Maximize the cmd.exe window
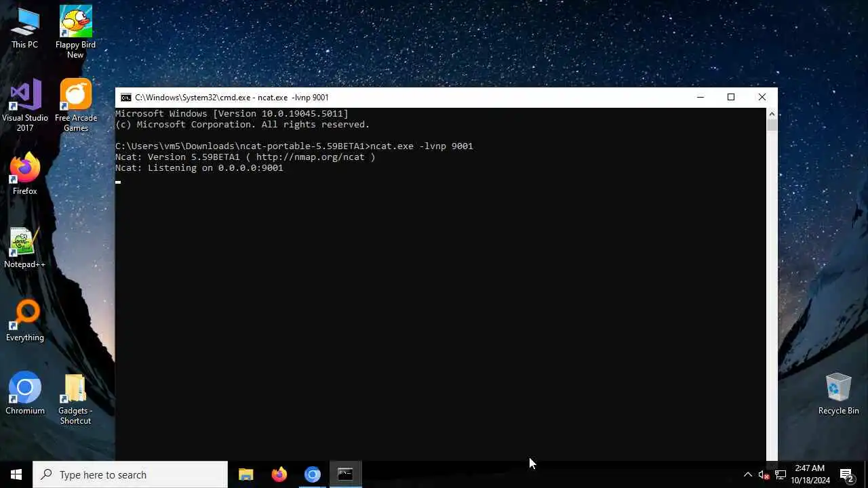The height and width of the screenshot is (488, 868). click(731, 98)
